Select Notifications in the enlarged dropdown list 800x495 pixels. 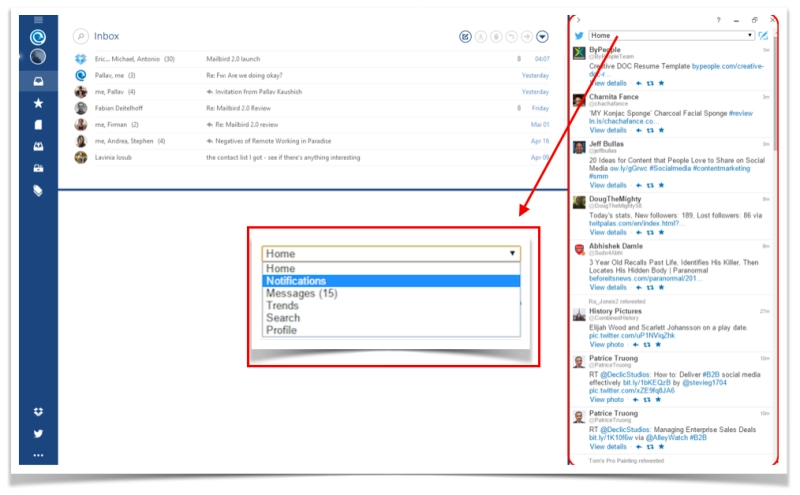[x=391, y=281]
